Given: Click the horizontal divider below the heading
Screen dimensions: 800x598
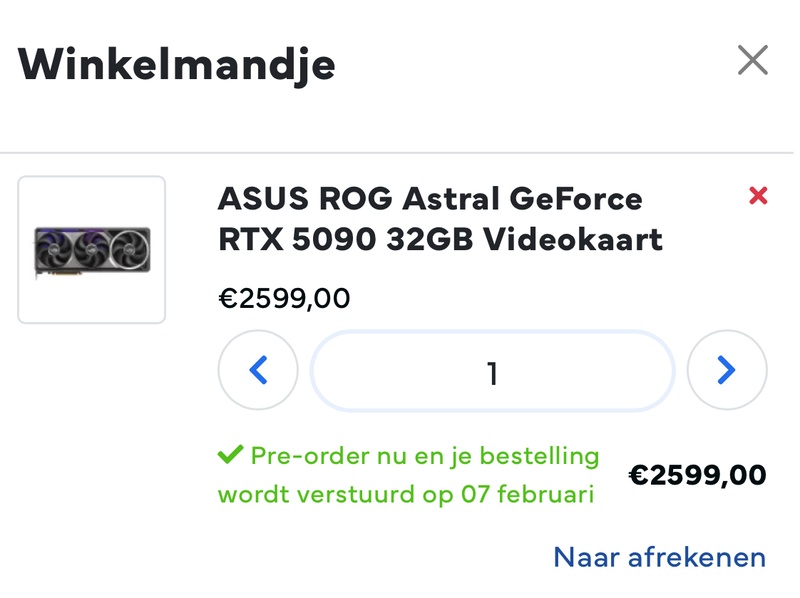Looking at the screenshot, I should 400,153.
